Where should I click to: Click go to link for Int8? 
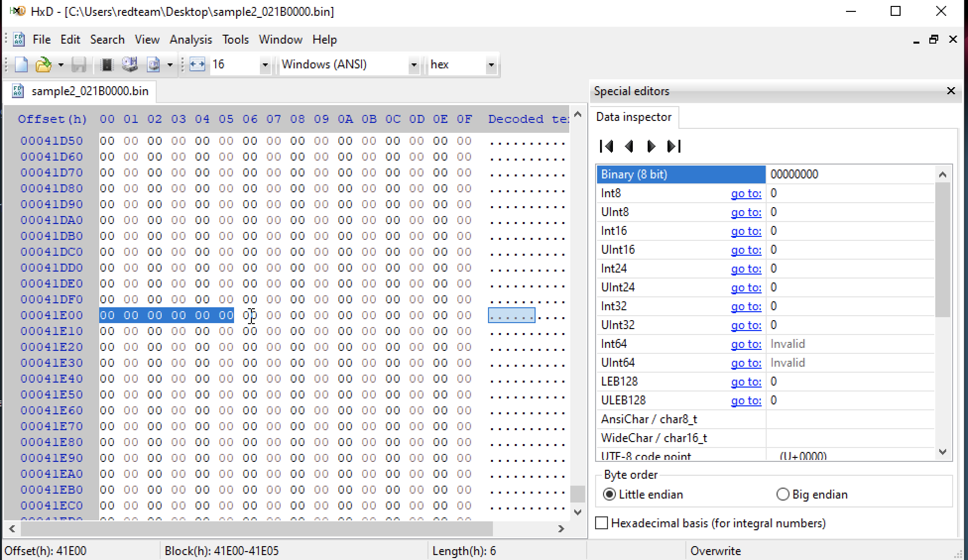pyautogui.click(x=746, y=193)
